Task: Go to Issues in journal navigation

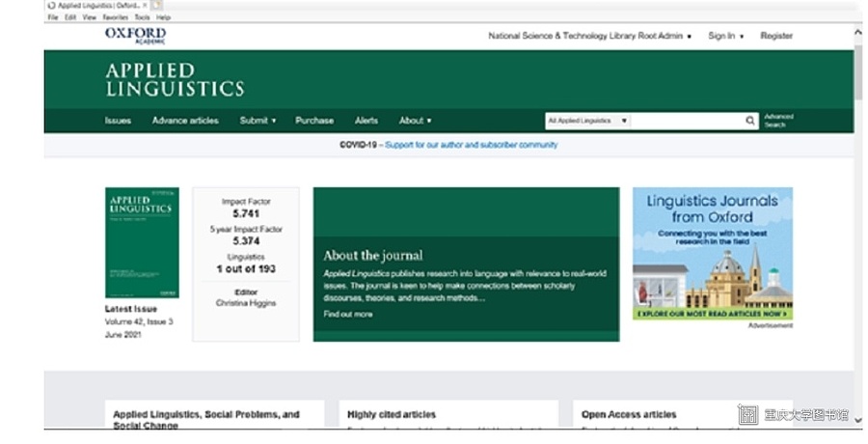Action: pos(118,121)
